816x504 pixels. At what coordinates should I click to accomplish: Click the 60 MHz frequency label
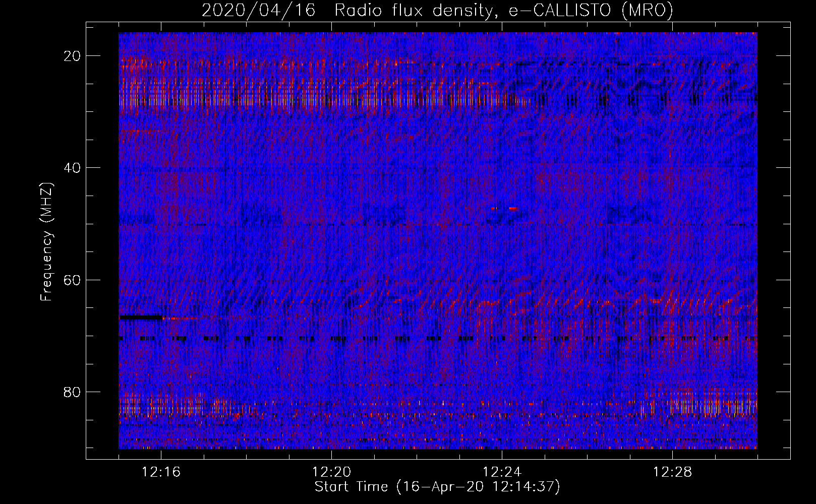point(72,280)
